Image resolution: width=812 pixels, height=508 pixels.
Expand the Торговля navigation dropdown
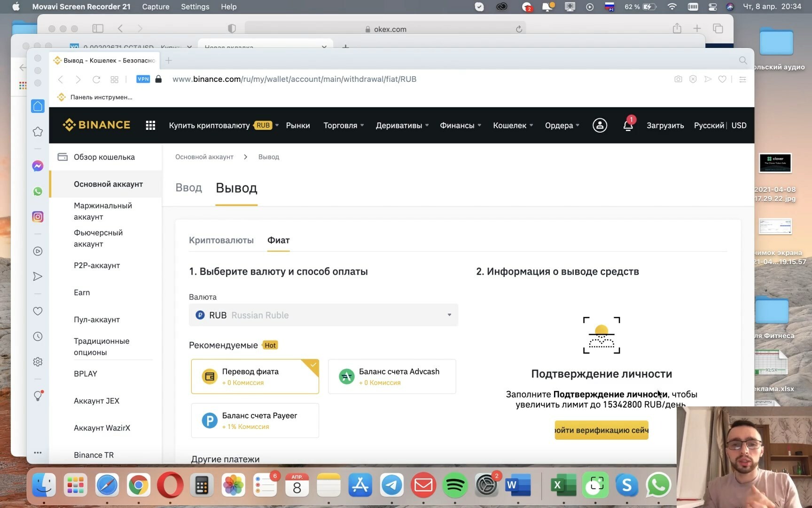point(344,126)
